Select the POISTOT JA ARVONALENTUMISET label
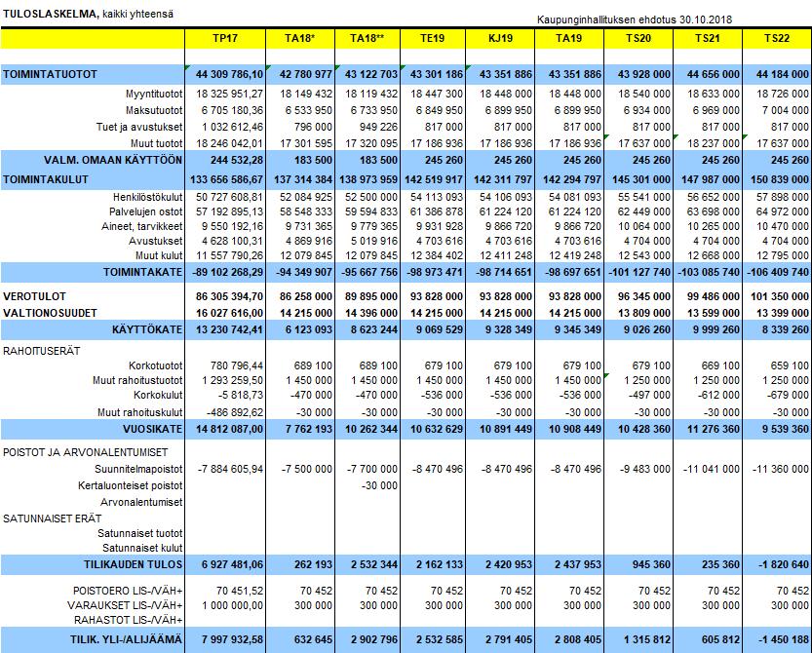The height and width of the screenshot is (653, 812). click(86, 452)
